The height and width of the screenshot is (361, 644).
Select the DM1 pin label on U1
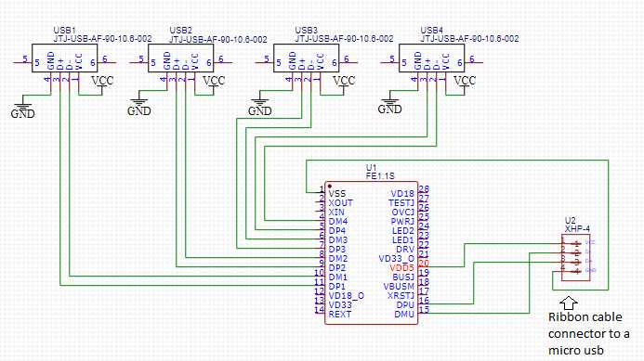pyautogui.click(x=338, y=277)
